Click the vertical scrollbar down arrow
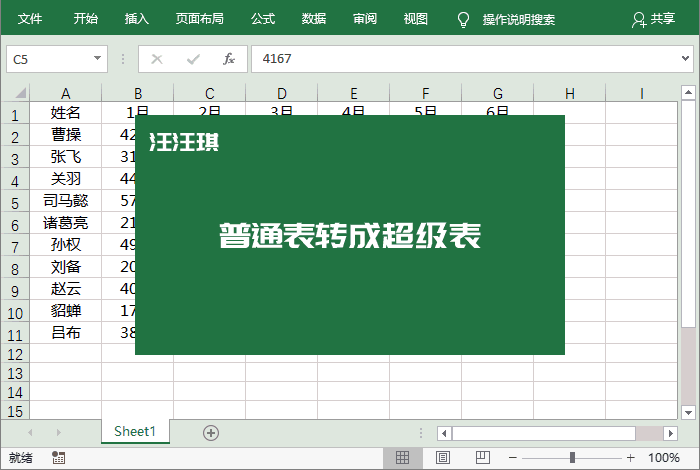This screenshot has height=470, width=700. tap(688, 412)
